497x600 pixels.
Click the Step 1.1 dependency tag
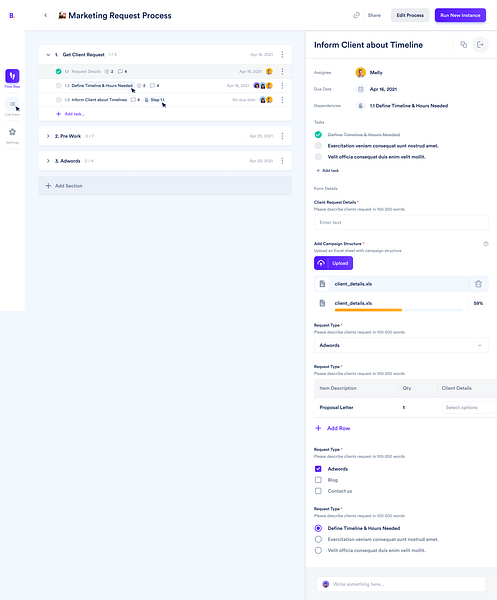[155, 100]
